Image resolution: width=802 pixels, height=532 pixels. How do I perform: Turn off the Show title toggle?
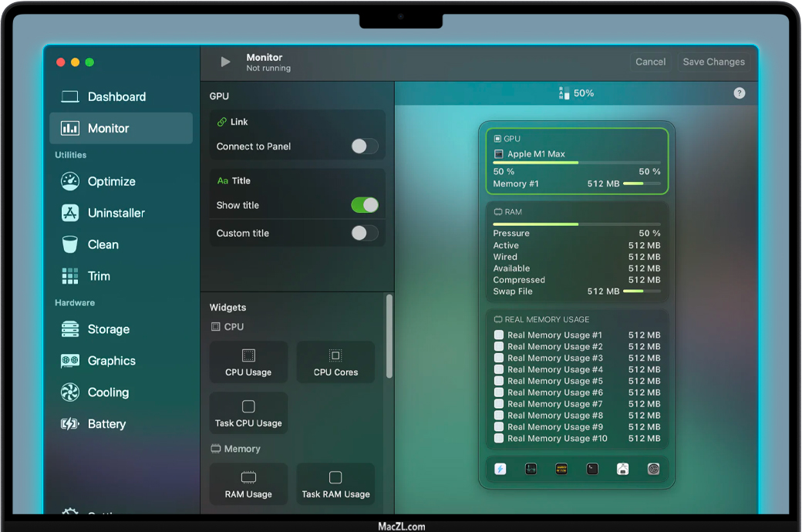365,205
